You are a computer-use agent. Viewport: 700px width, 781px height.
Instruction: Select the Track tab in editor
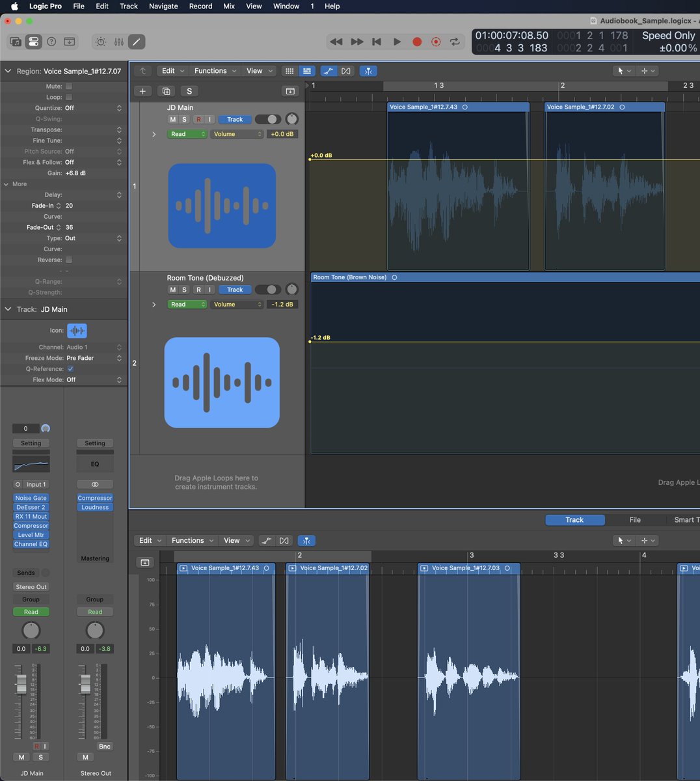575,520
